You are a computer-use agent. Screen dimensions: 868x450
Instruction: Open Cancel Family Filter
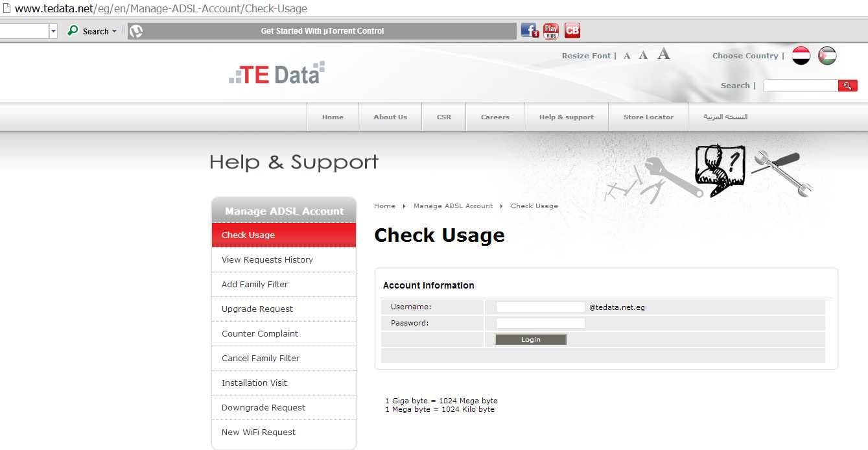click(284, 358)
